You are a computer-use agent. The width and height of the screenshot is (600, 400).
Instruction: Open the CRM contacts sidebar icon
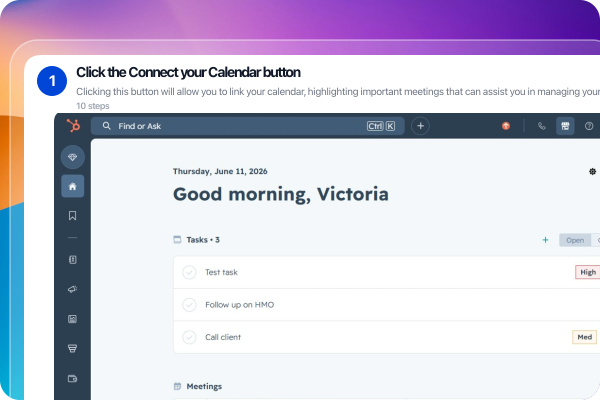point(72,260)
